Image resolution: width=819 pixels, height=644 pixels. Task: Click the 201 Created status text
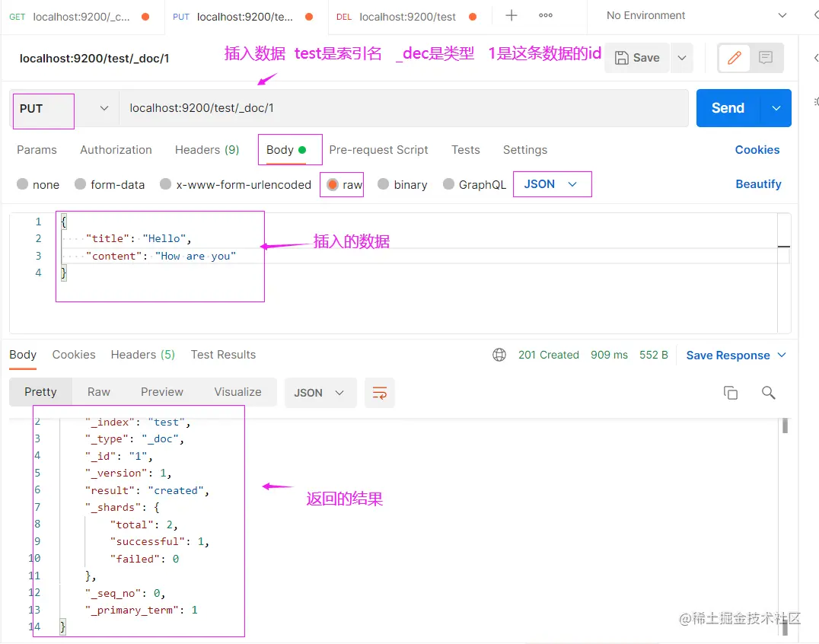tap(549, 355)
